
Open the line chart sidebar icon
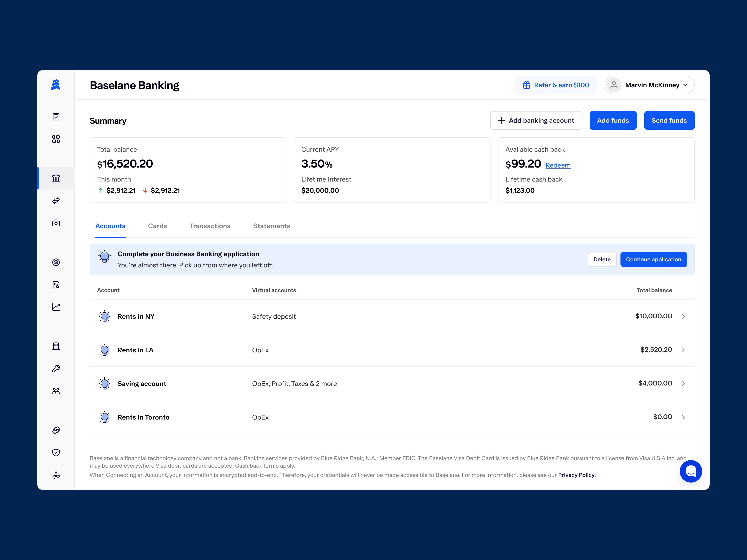click(x=56, y=307)
